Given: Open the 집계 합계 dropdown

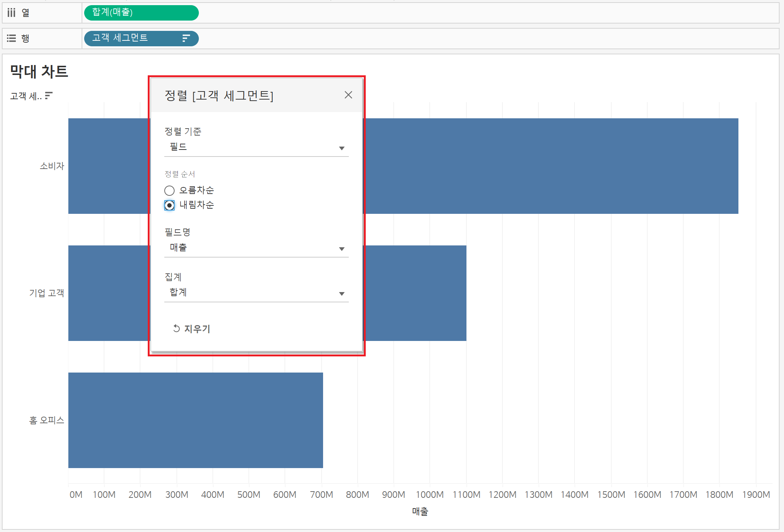Looking at the screenshot, I should click(x=256, y=293).
